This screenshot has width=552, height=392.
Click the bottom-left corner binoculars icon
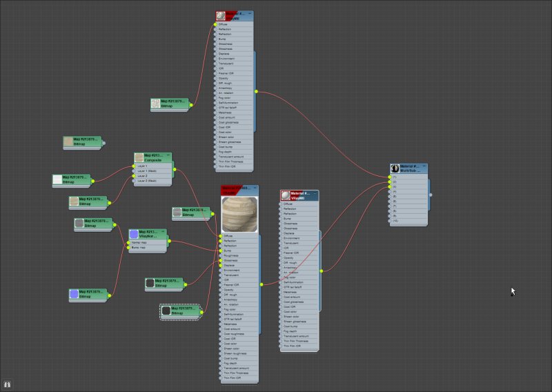point(8,384)
